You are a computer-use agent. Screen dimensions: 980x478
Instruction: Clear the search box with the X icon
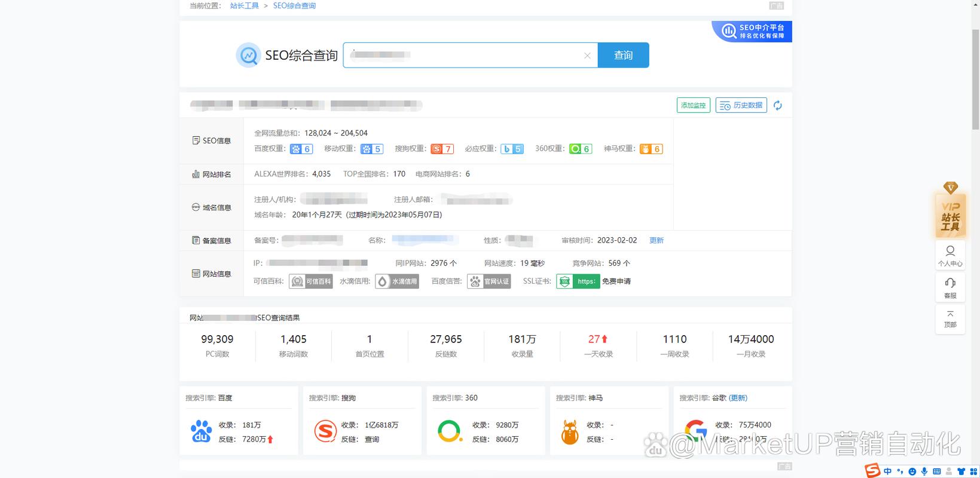coord(587,56)
